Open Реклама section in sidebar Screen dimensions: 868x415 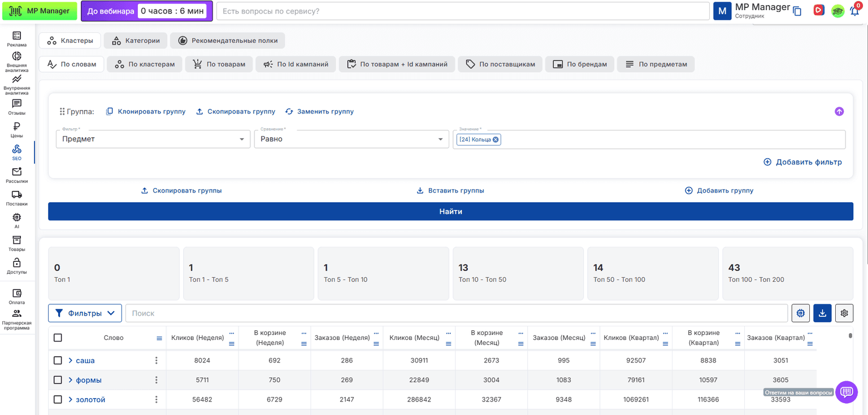point(17,38)
